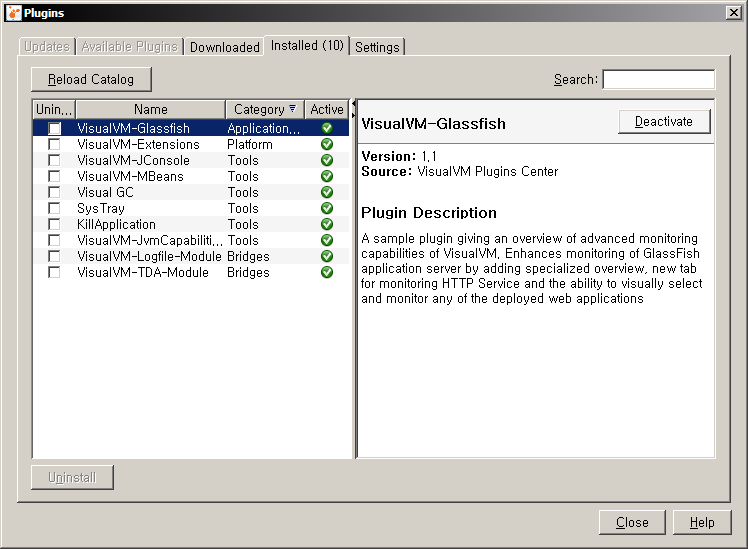Viewport: 748px width, 549px height.
Task: Open the Downloaded tab
Action: [224, 47]
